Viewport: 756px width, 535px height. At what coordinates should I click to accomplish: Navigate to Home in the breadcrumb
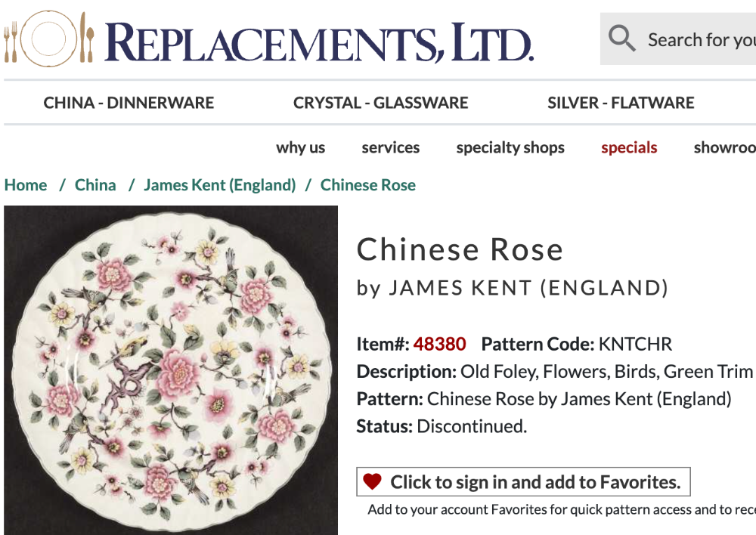[26, 185]
